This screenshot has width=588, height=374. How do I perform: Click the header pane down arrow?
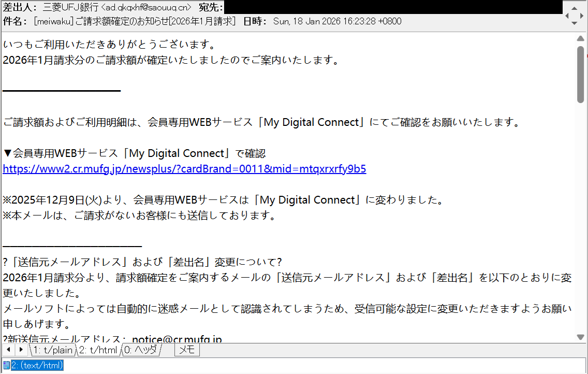pyautogui.click(x=574, y=23)
